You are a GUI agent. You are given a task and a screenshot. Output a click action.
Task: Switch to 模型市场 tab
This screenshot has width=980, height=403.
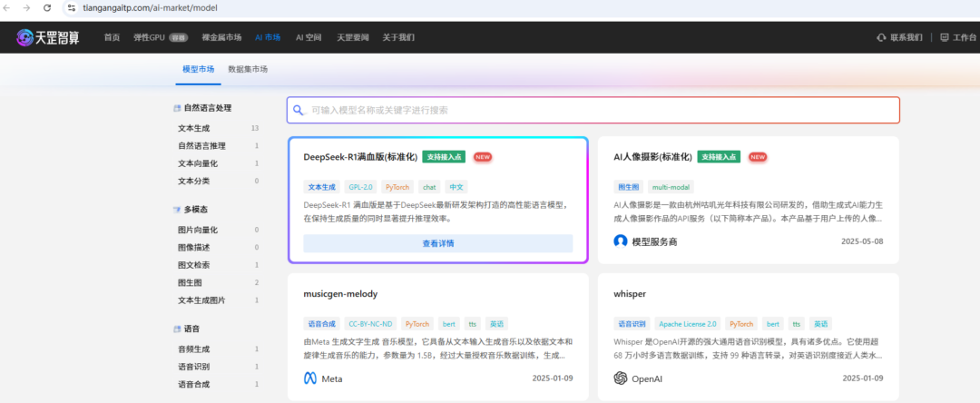198,69
